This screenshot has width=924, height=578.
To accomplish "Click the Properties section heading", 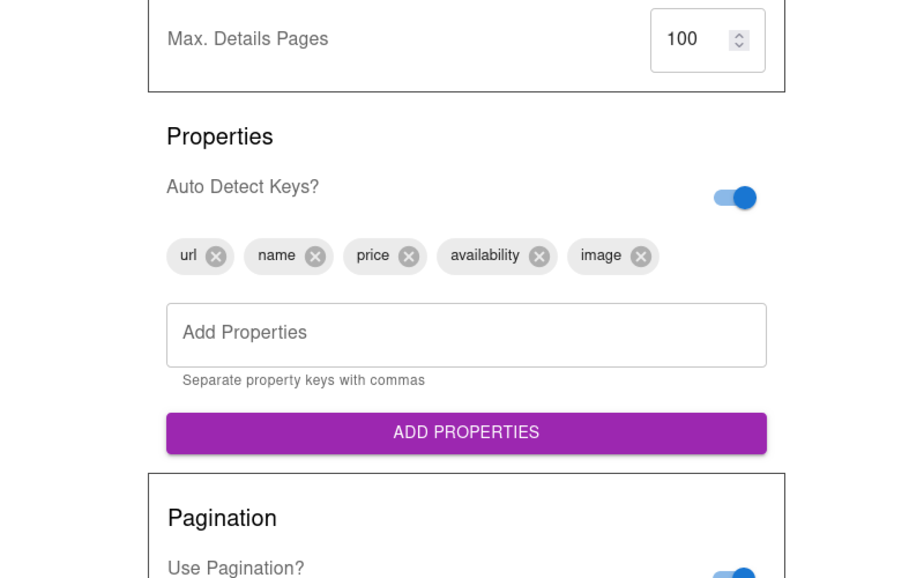I will click(219, 136).
